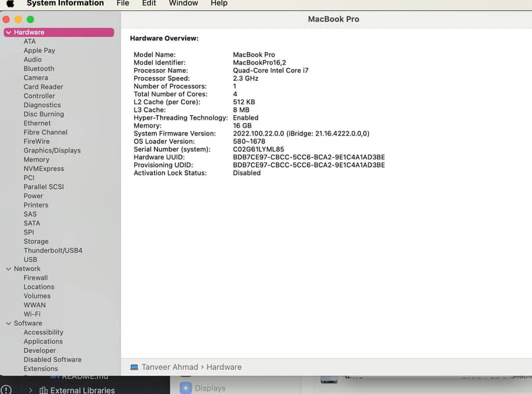
Task: Collapse the Software section disclosure arrow
Action: tap(8, 324)
